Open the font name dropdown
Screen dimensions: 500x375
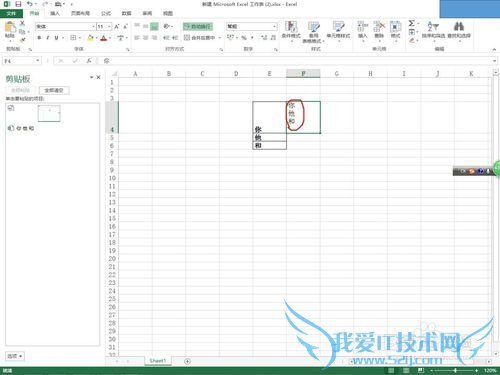pos(93,26)
